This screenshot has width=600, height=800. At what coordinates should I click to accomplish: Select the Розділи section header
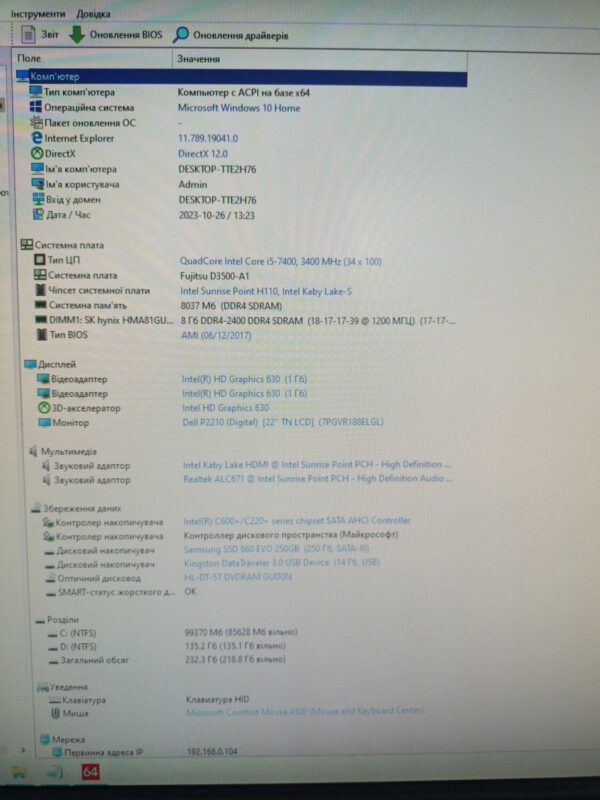click(x=57, y=620)
